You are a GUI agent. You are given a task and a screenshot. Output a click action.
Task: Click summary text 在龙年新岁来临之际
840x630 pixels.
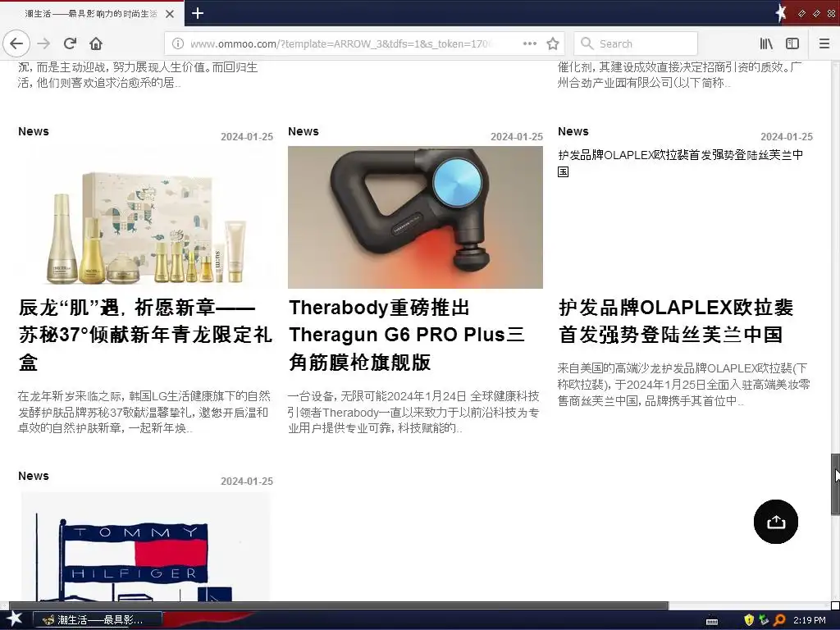[144, 412]
